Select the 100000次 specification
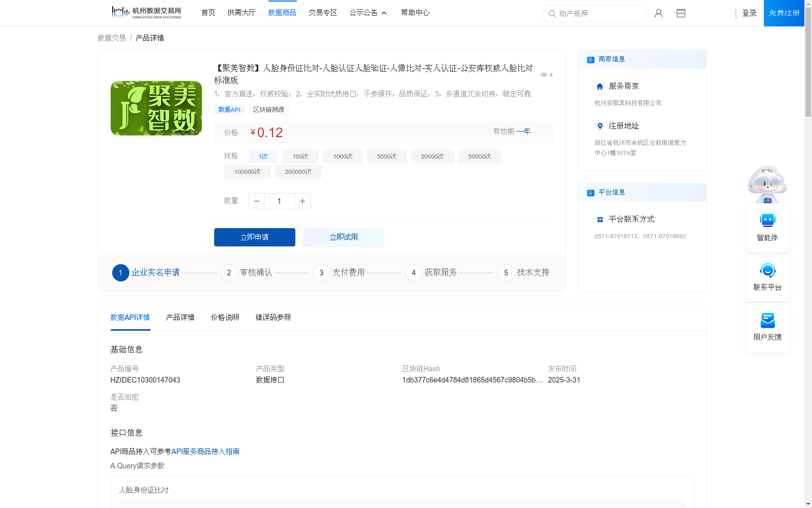The height and width of the screenshot is (508, 812). pos(248,172)
